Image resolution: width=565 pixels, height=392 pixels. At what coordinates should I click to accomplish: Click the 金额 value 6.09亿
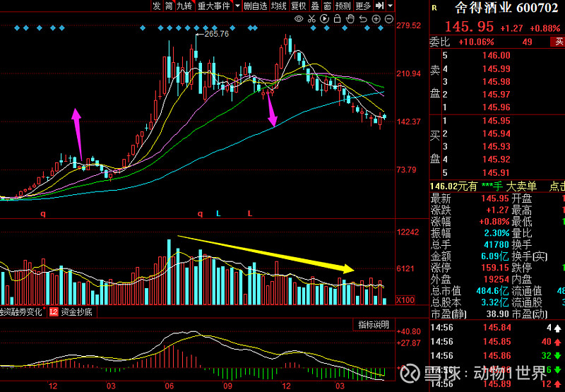click(496, 256)
